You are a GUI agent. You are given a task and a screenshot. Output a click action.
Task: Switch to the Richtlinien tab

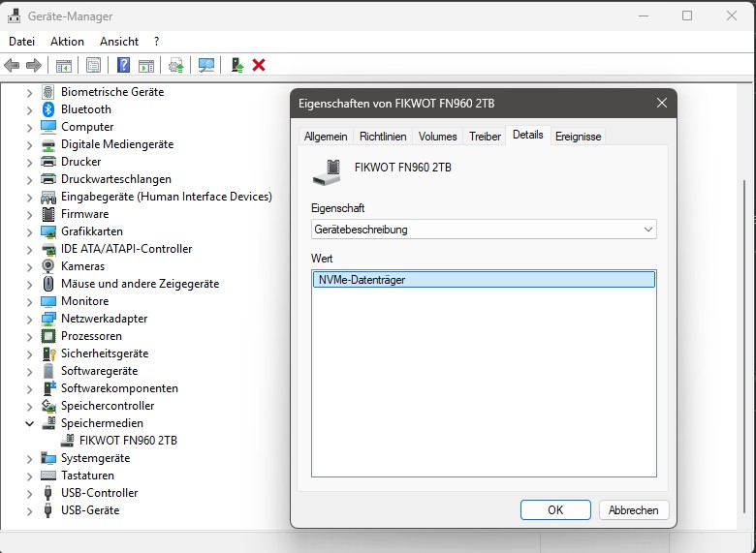tap(383, 137)
